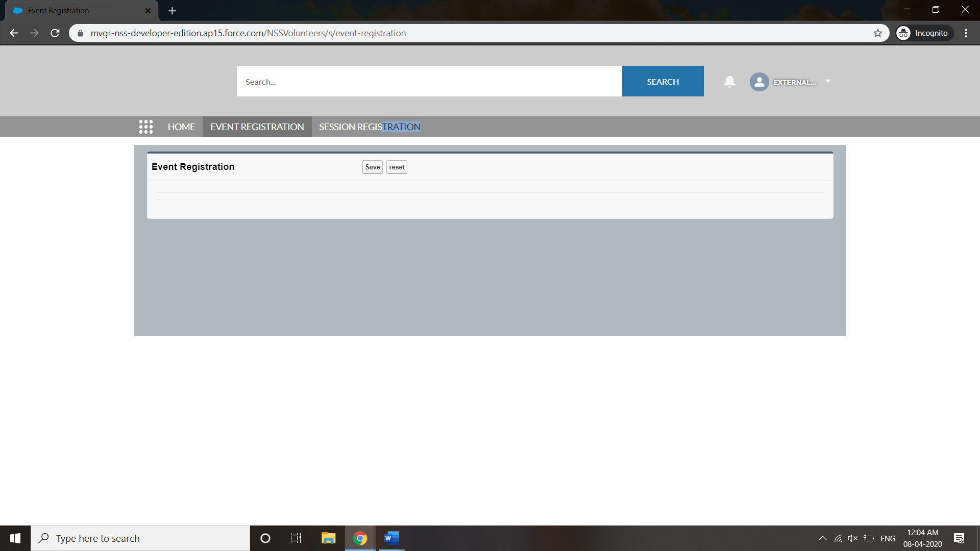Viewport: 980px width, 551px height.
Task: Bookmark page with the star icon
Action: (878, 33)
